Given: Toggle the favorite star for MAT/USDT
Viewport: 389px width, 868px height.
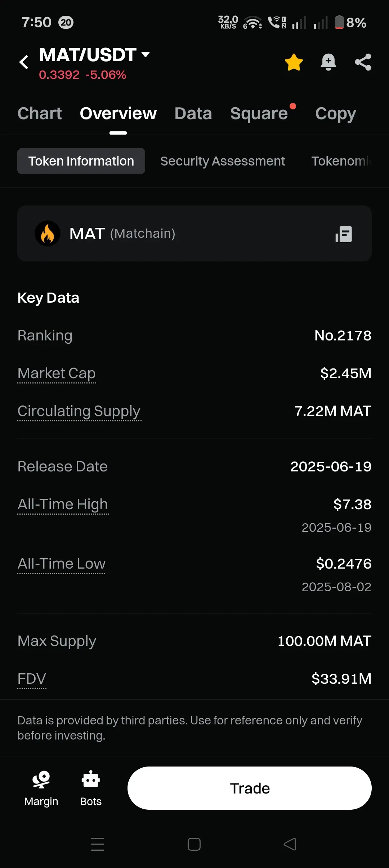Looking at the screenshot, I should click(294, 62).
